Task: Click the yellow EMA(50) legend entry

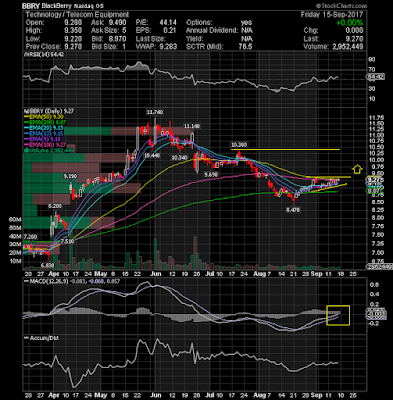Action: tap(45, 117)
